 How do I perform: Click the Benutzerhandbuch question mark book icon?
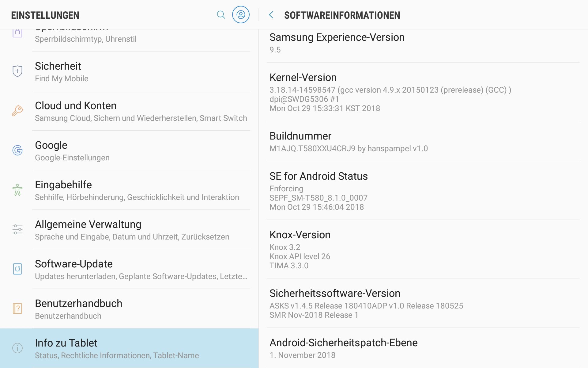point(17,309)
